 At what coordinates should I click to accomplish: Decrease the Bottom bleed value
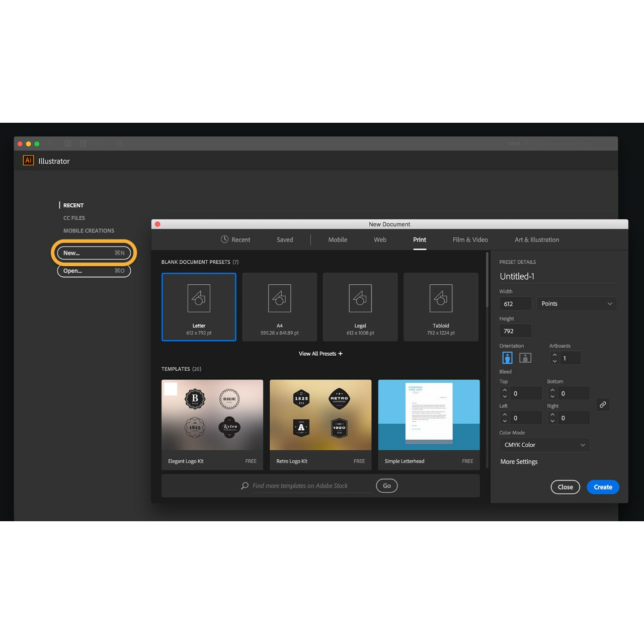[x=552, y=396]
